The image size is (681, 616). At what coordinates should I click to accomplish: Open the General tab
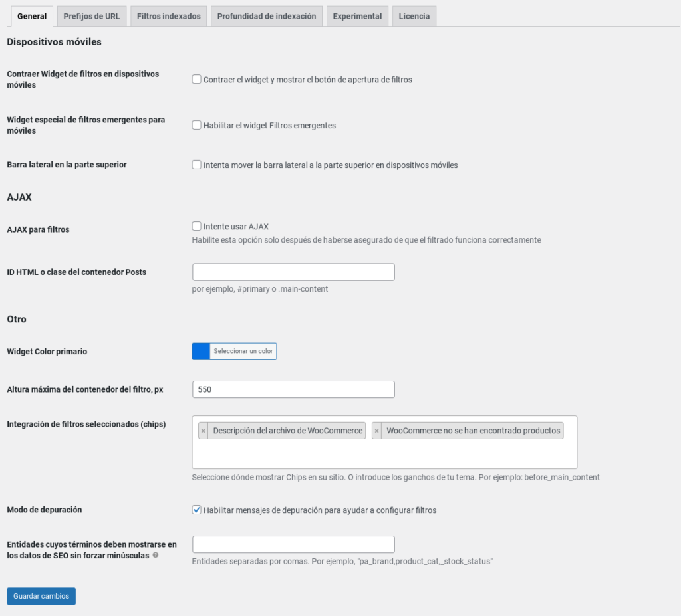32,16
